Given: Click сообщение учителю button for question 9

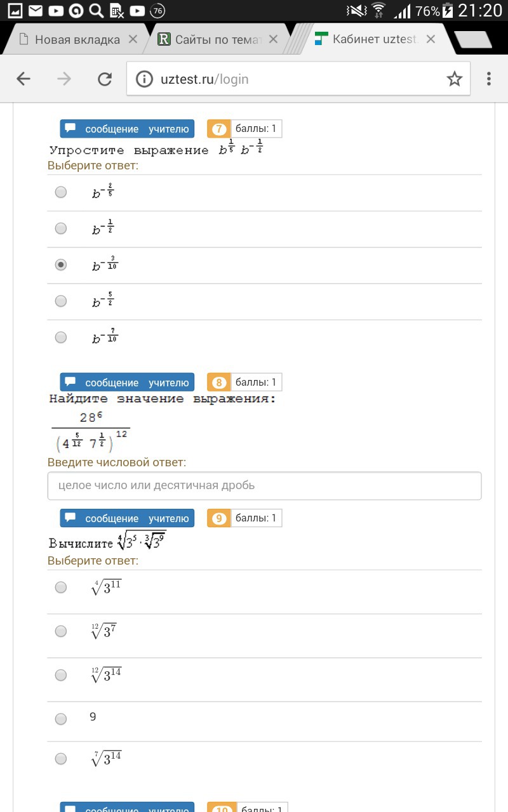Looking at the screenshot, I should pos(127,518).
